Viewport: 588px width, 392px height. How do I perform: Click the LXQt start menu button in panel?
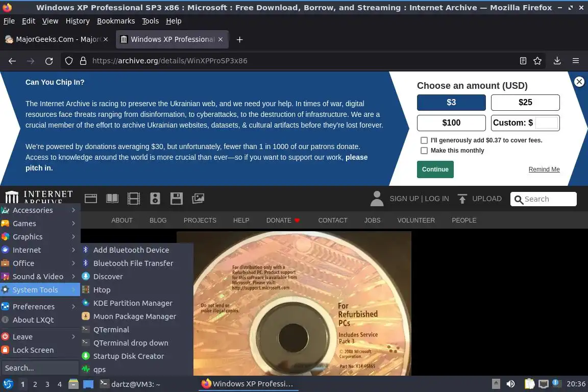pyautogui.click(x=8, y=384)
